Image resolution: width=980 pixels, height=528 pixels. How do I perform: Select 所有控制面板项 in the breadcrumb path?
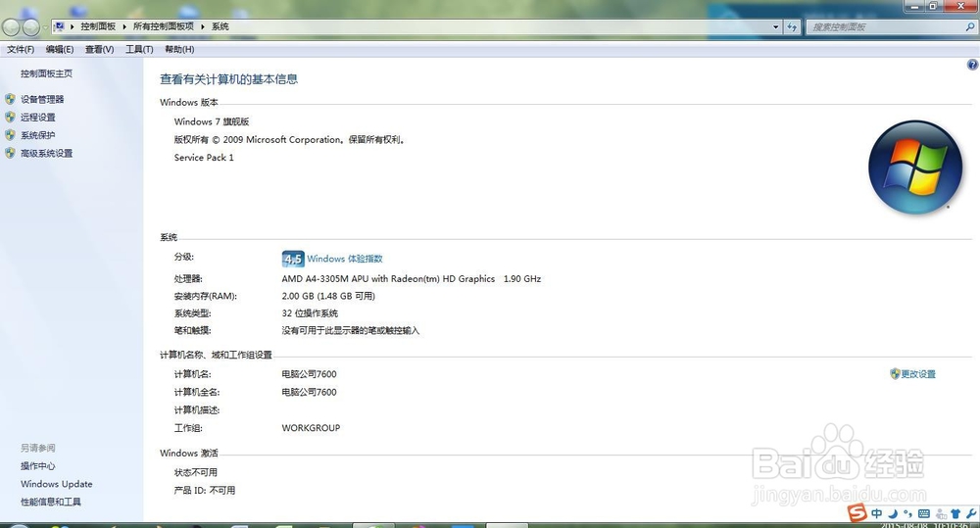tap(163, 26)
